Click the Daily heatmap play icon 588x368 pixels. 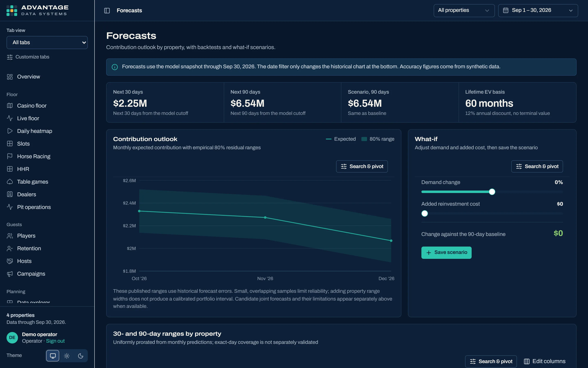coord(10,131)
